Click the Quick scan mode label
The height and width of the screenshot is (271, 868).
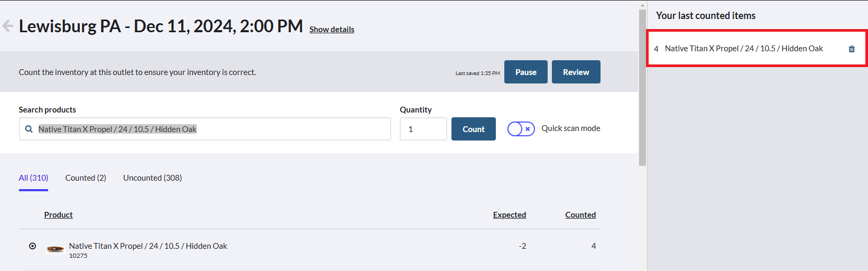[571, 128]
